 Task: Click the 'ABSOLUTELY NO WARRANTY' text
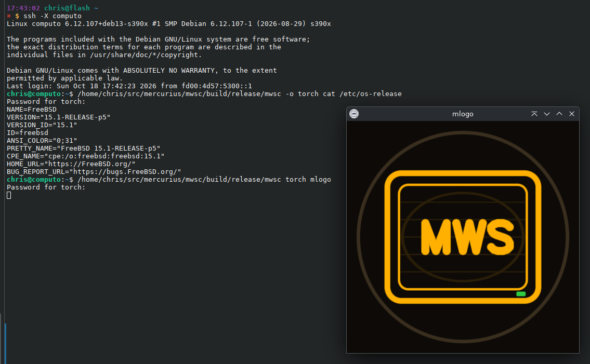click(x=168, y=70)
